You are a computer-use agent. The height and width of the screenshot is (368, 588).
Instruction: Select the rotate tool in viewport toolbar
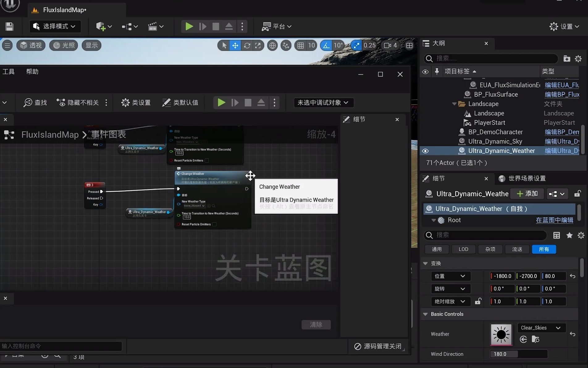(247, 45)
